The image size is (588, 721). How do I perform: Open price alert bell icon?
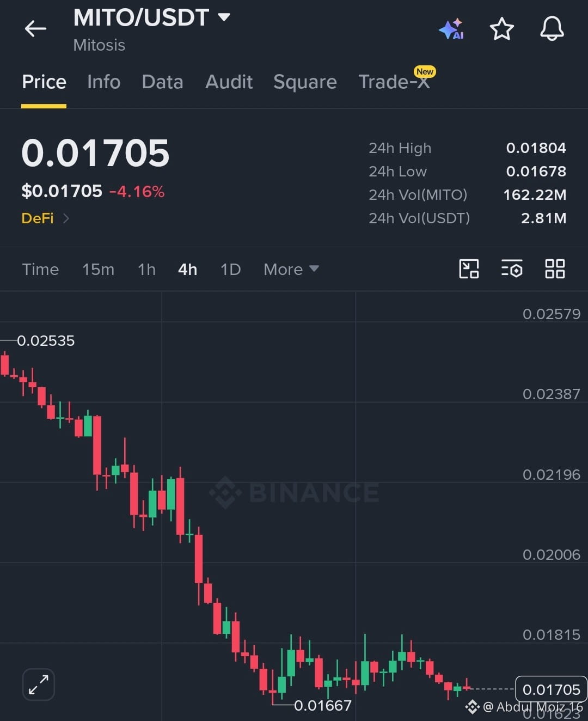552,28
